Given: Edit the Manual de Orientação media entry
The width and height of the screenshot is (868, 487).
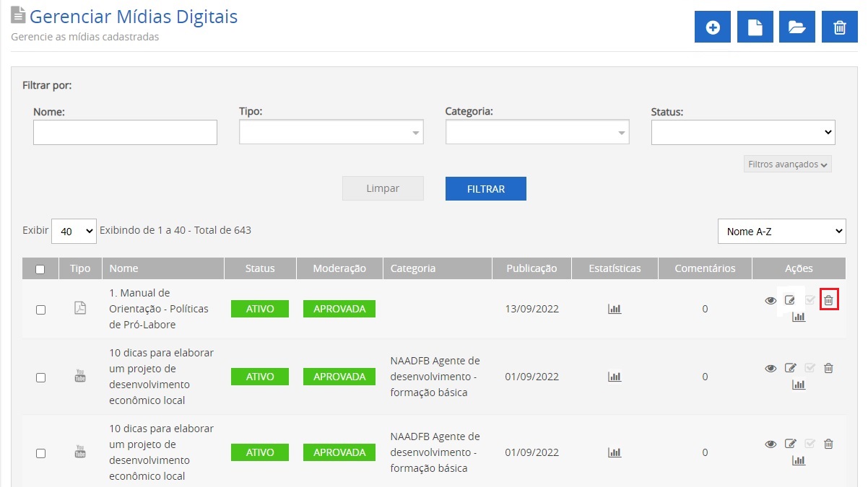Looking at the screenshot, I should click(x=790, y=300).
